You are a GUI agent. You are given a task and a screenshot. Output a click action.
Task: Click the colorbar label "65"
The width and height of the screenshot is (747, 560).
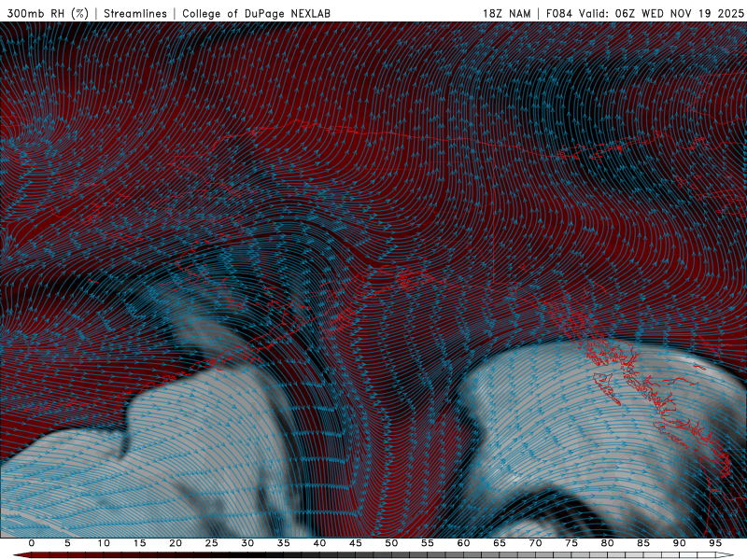pyautogui.click(x=500, y=543)
